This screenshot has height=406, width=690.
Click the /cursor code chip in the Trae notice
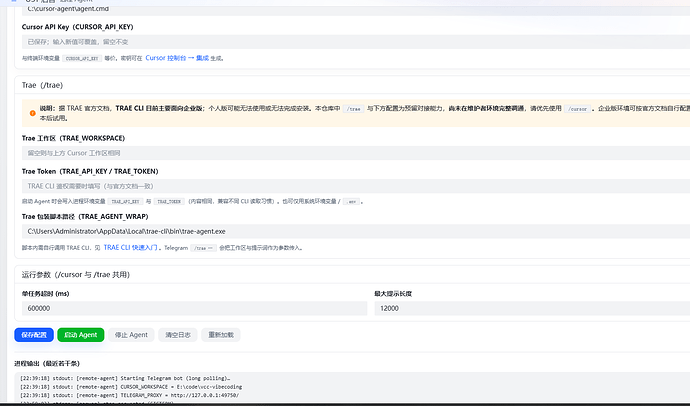(577, 109)
